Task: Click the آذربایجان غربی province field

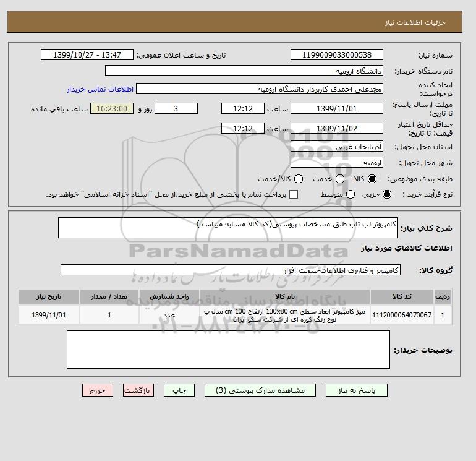Action: coord(337,147)
